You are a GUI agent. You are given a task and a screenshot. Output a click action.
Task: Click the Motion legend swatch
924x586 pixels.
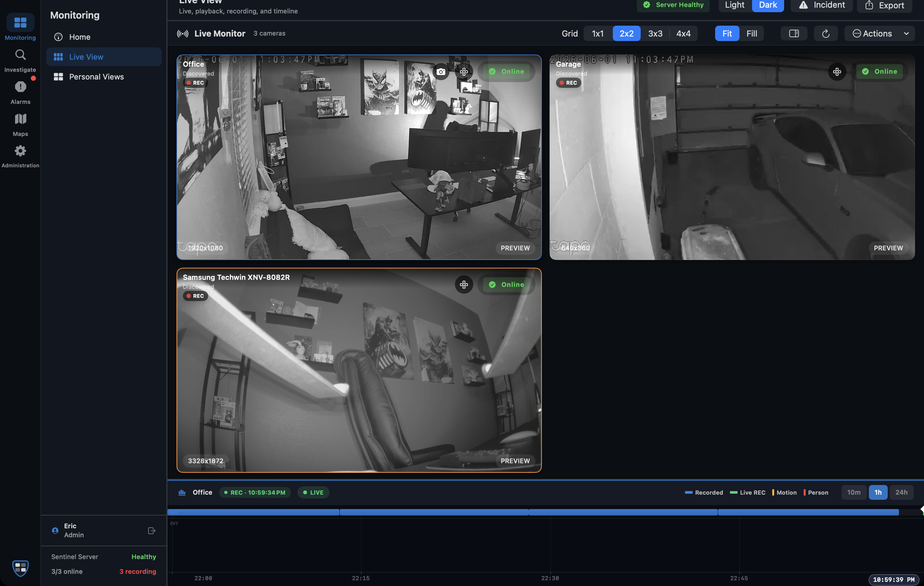point(773,492)
